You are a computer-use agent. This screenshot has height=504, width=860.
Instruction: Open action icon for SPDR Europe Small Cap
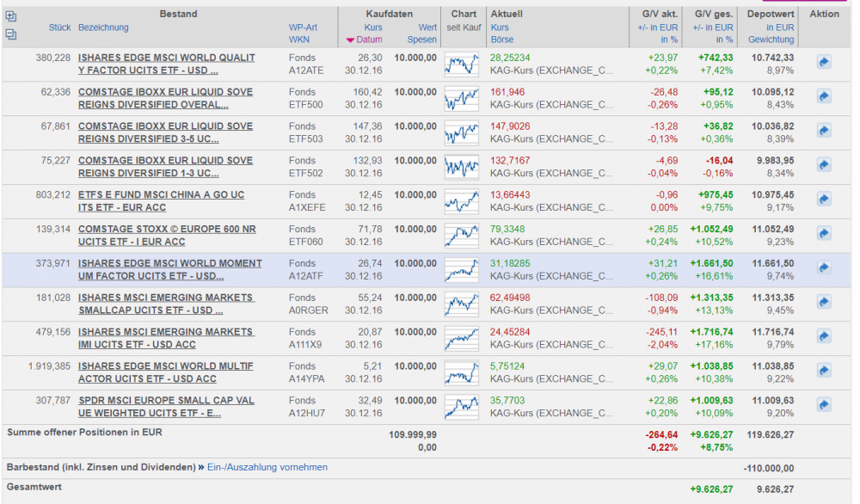(x=823, y=405)
